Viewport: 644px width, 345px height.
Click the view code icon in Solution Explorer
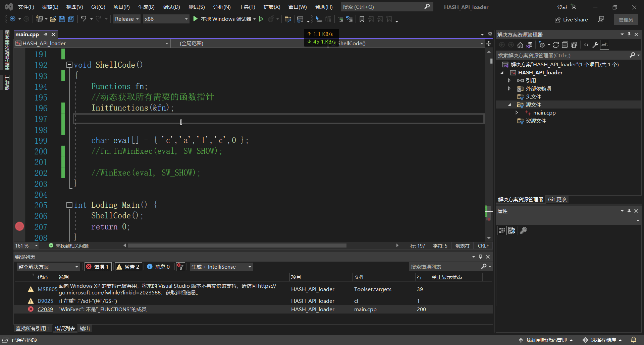(x=586, y=45)
